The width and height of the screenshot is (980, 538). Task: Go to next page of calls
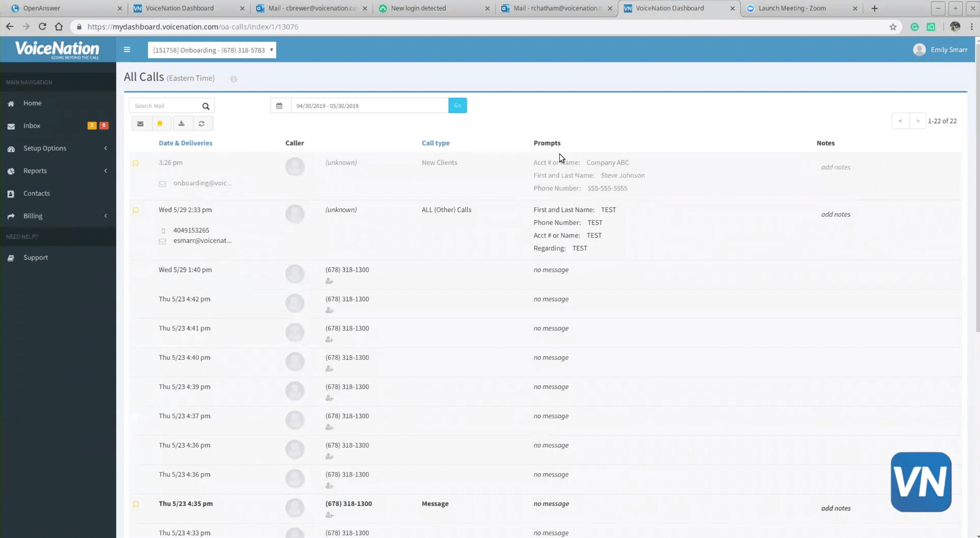click(x=918, y=121)
